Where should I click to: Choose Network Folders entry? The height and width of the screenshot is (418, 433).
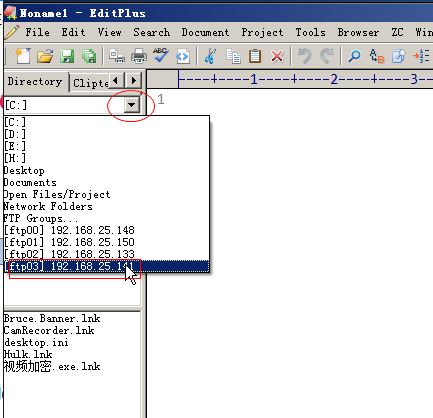tap(107, 206)
